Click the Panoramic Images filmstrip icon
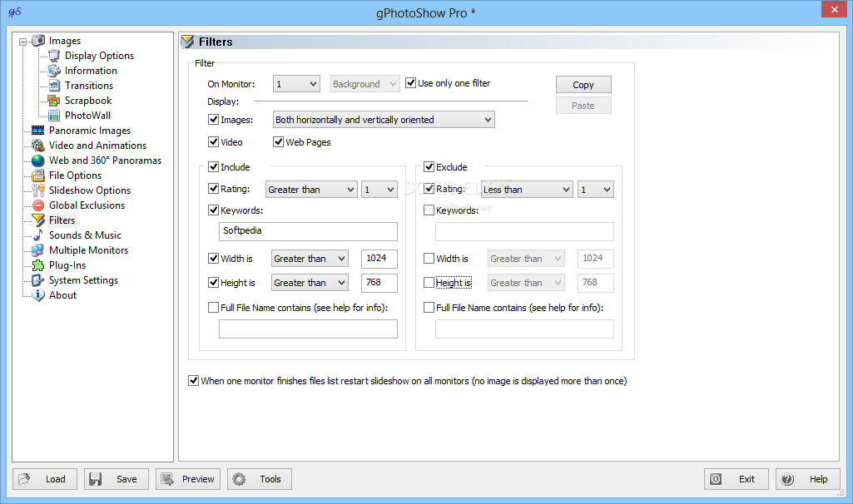 pyautogui.click(x=38, y=131)
